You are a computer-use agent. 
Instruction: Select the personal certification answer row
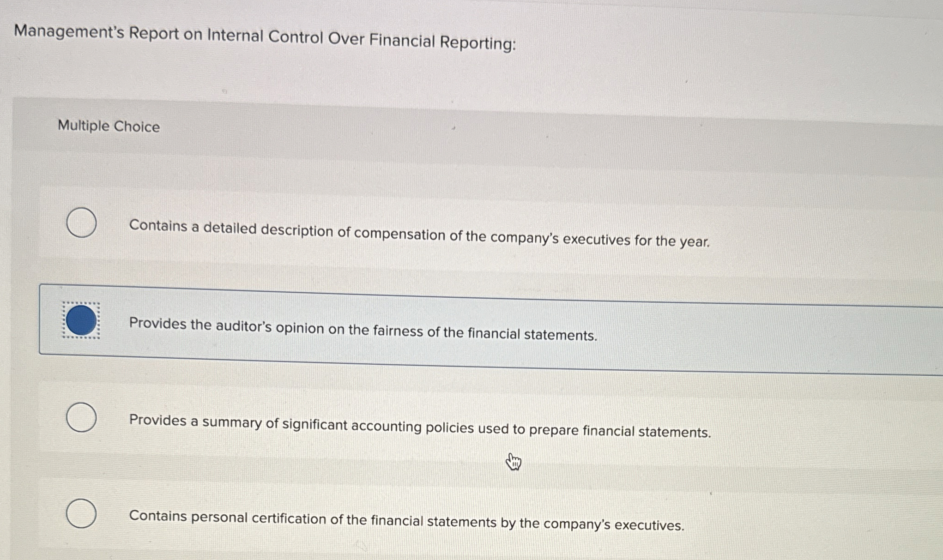pos(405,517)
